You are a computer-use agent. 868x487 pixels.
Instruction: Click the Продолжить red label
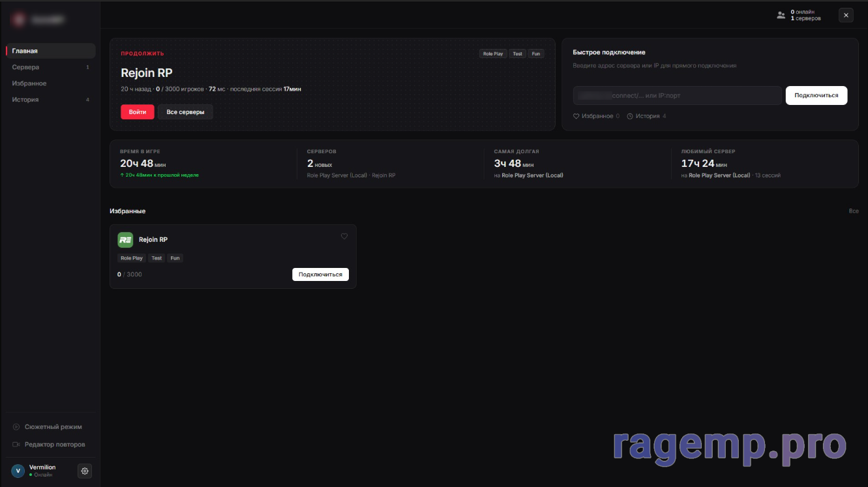tap(142, 53)
